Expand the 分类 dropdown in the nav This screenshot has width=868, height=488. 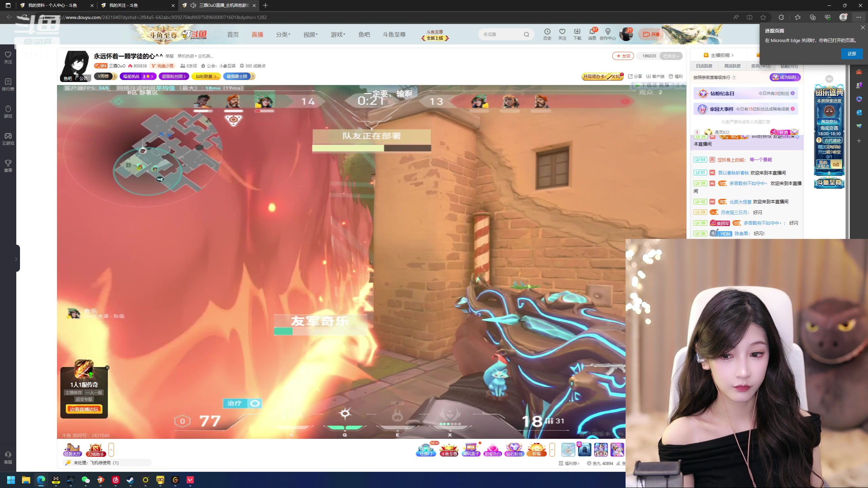point(283,34)
